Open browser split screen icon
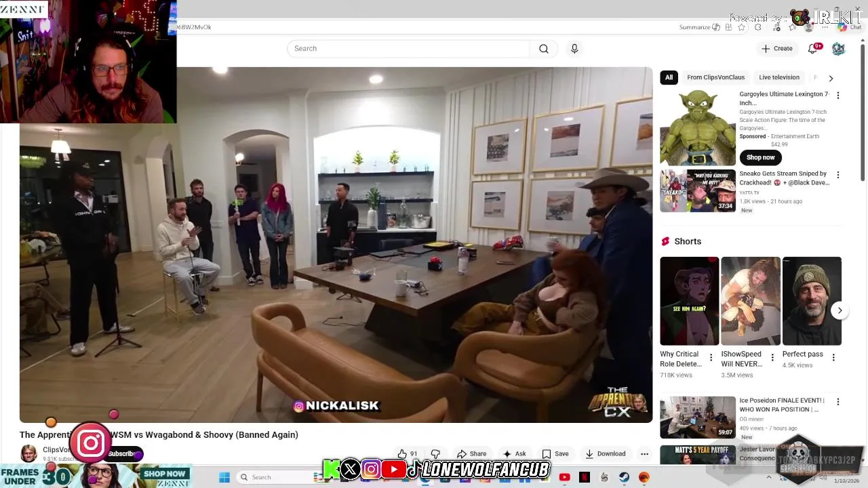The image size is (868, 488). [x=728, y=28]
